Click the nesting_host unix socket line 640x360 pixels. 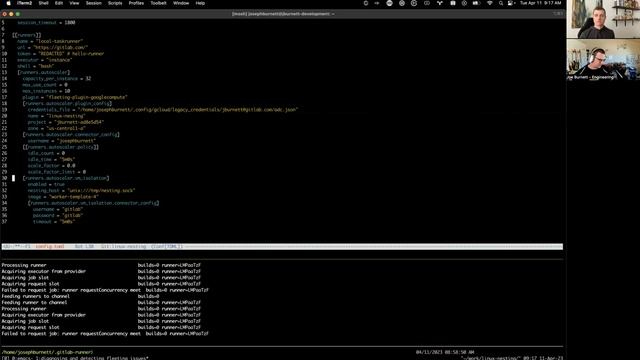click(x=81, y=190)
